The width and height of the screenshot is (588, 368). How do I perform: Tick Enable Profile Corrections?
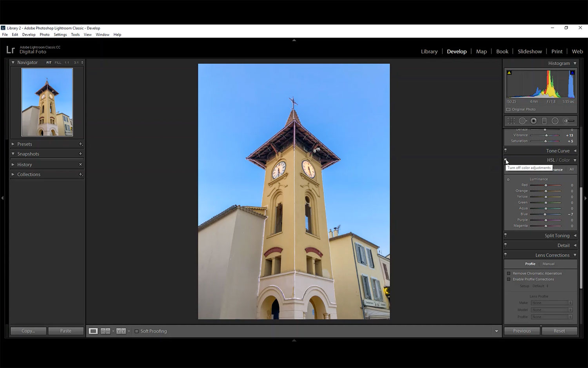509,279
